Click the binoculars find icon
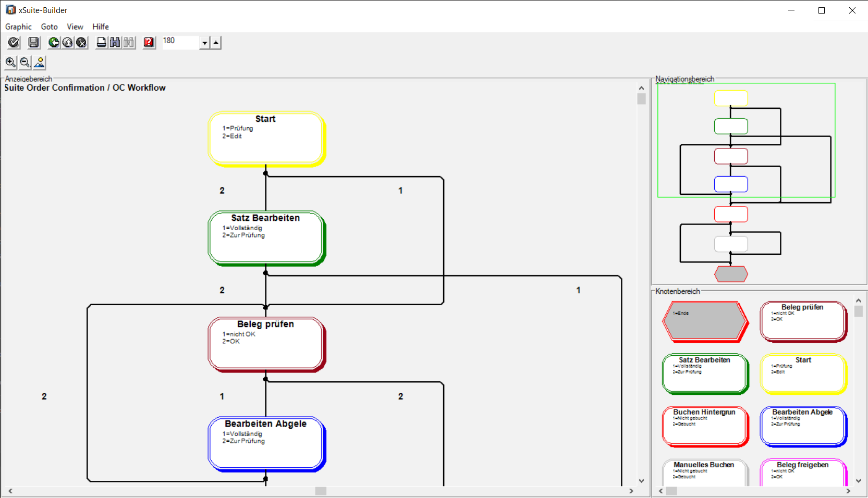The height and width of the screenshot is (498, 868). 115,43
